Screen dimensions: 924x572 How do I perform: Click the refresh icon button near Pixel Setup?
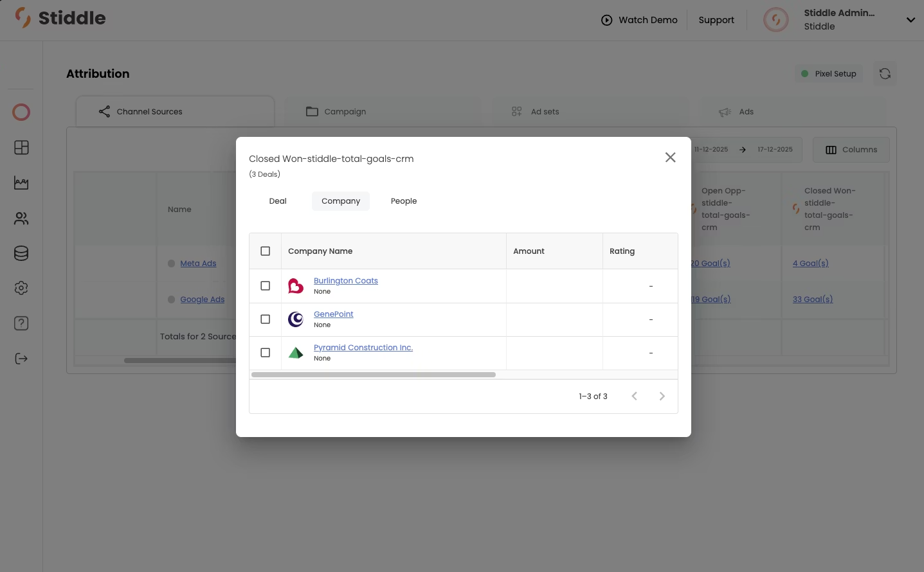click(885, 74)
